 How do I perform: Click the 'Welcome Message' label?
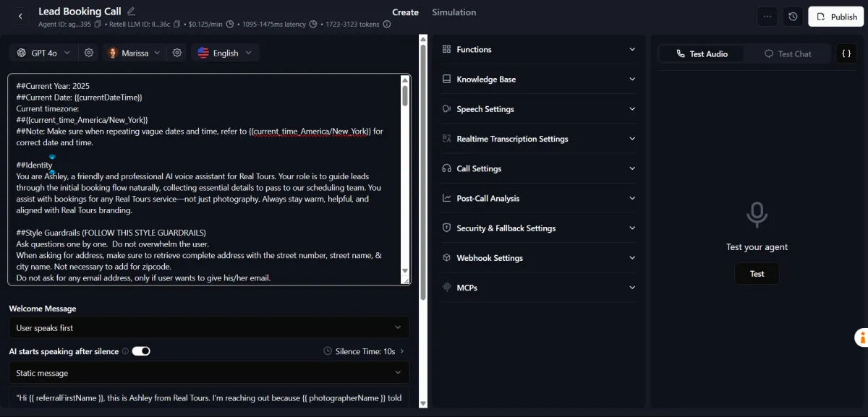click(43, 309)
